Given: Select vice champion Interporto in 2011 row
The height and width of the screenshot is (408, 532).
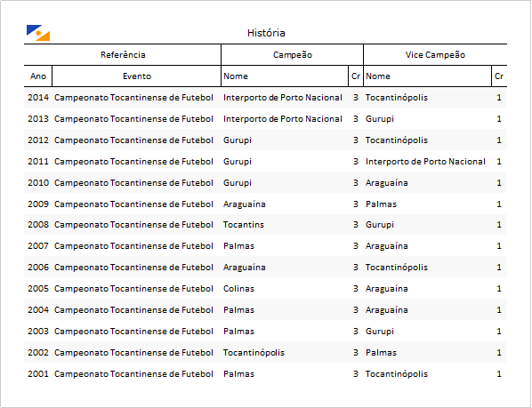Looking at the screenshot, I should (425, 162).
